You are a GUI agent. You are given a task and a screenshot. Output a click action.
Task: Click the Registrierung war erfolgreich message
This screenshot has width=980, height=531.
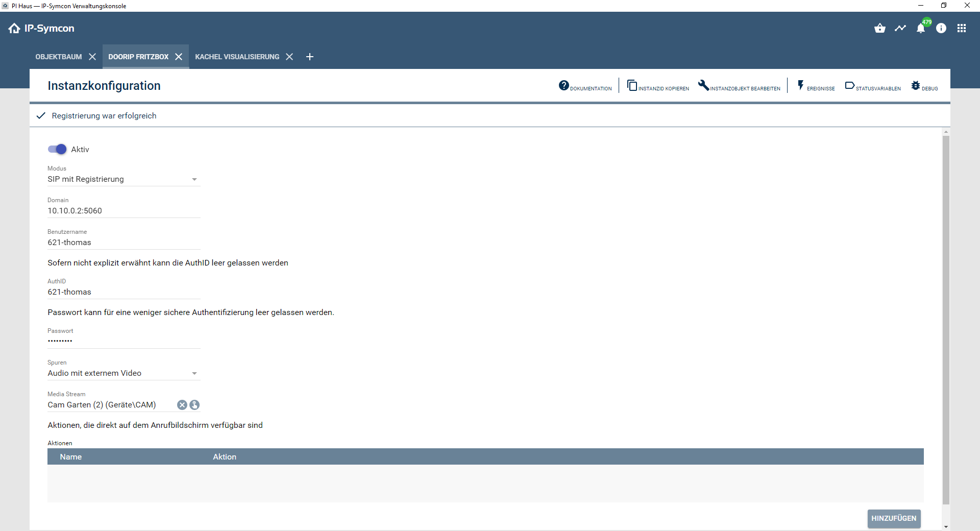(x=104, y=116)
